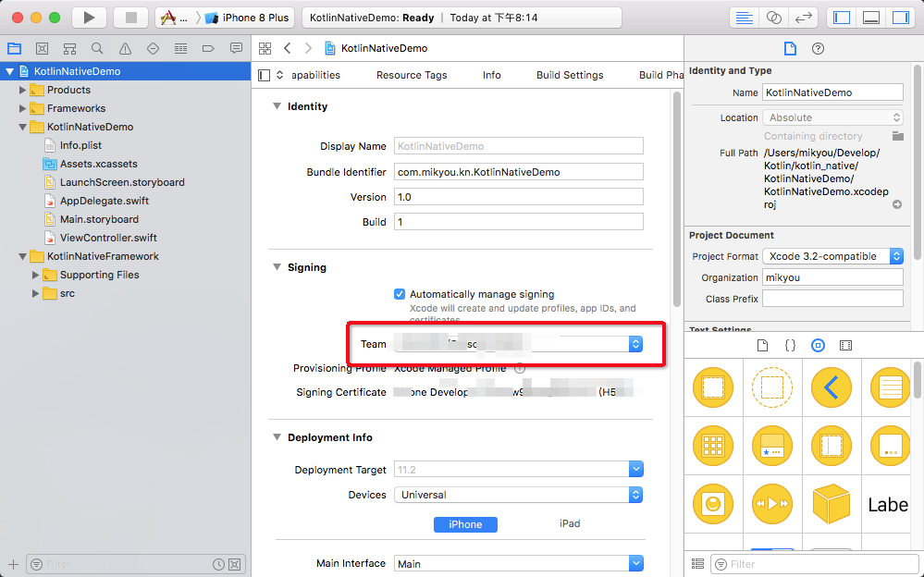Go forward in editor history
This screenshot has height=577, width=924.
[x=308, y=48]
